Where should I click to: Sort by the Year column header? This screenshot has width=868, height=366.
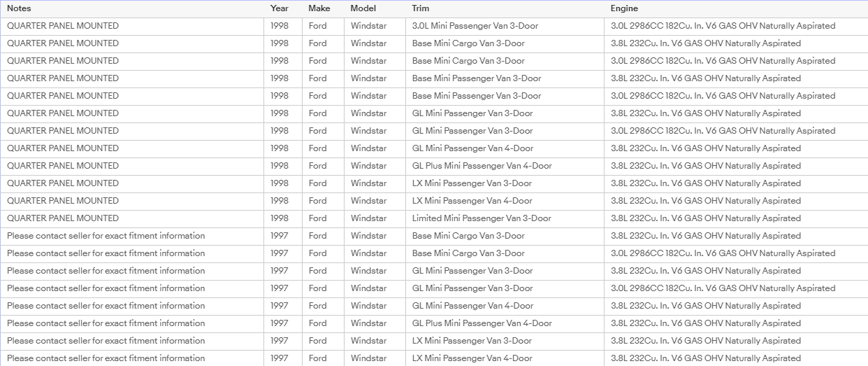tap(280, 8)
